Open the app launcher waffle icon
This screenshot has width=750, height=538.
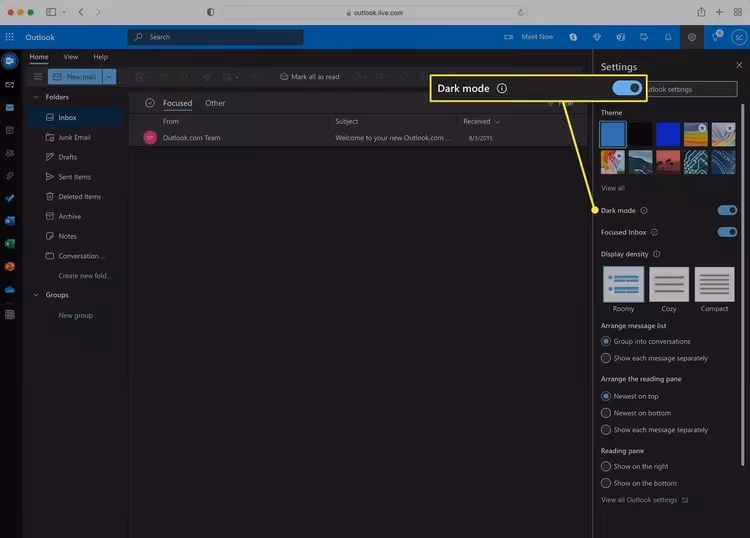tap(10, 37)
